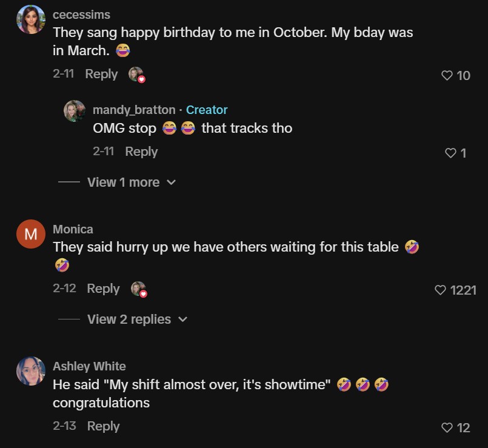
Task: Reply to Ashley White's comment
Action: (x=103, y=426)
